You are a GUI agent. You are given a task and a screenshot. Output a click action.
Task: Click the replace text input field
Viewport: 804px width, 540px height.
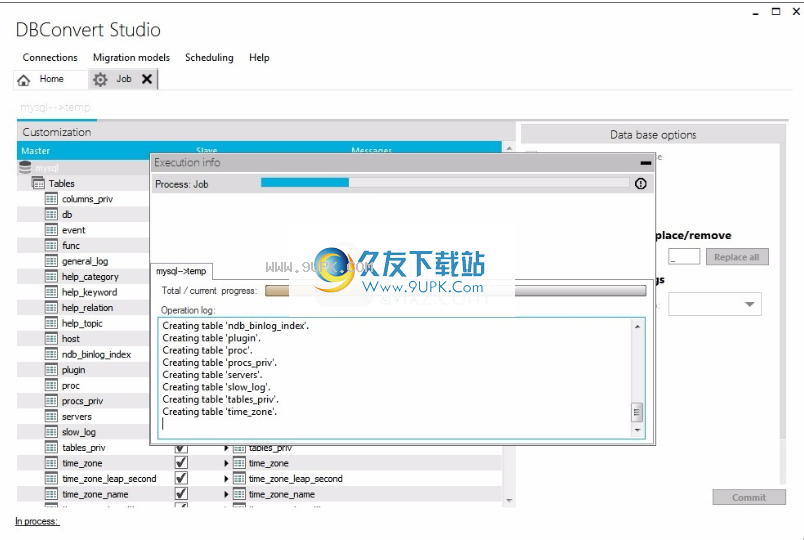(684, 256)
